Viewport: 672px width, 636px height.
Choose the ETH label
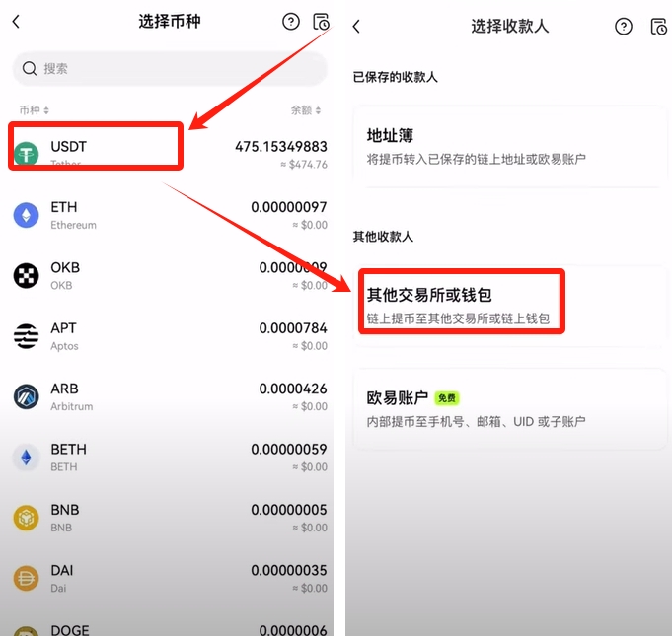(64, 207)
